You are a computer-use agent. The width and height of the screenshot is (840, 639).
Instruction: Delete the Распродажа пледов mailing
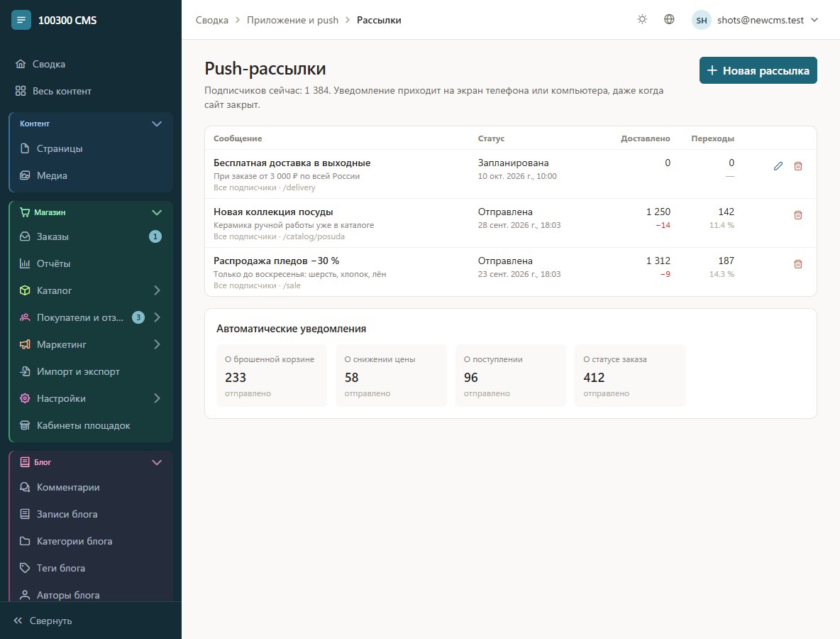pos(797,263)
